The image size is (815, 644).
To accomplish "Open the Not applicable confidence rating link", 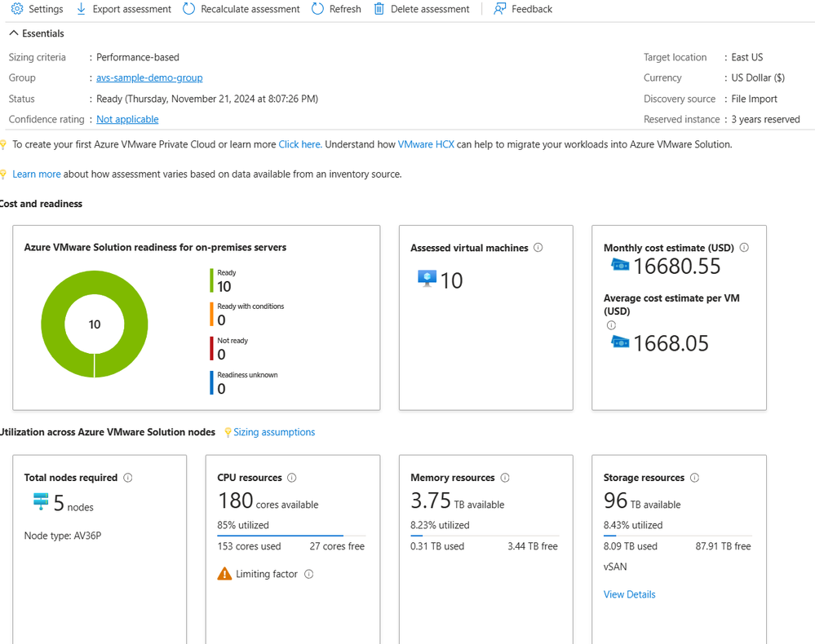I will pos(127,120).
